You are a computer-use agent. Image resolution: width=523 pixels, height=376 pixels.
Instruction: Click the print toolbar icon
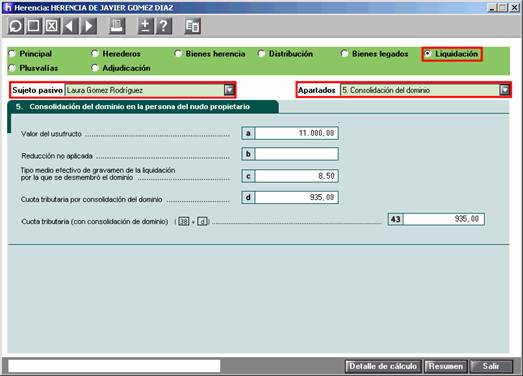point(117,26)
